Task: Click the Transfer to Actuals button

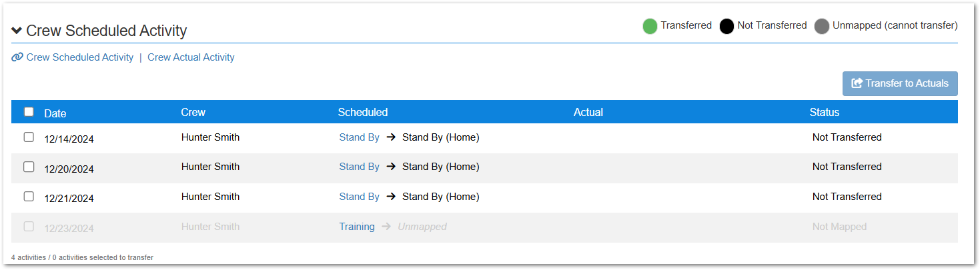Action: (900, 83)
